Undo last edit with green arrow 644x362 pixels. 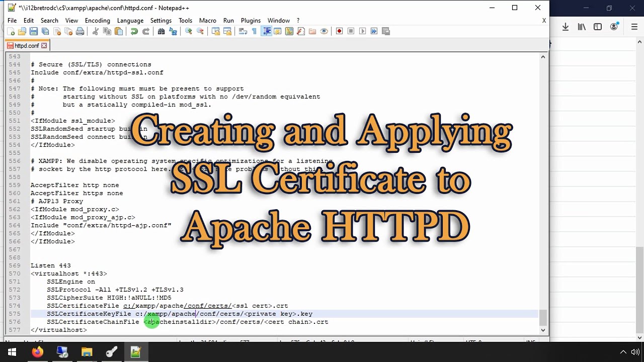(134, 31)
